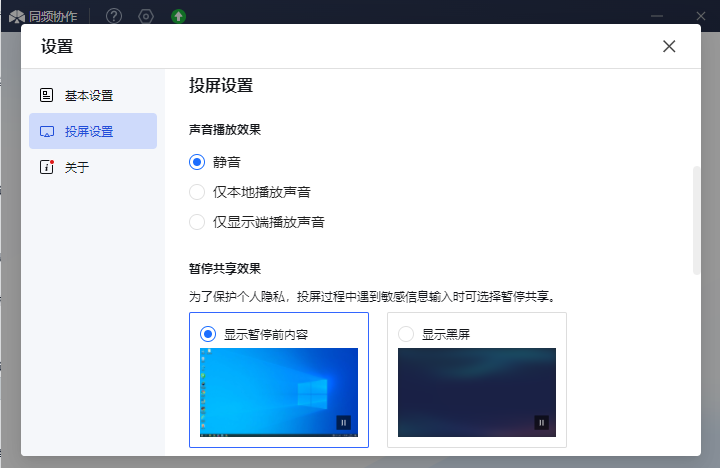Click pause icon on desktop preview thumbnail

[343, 423]
